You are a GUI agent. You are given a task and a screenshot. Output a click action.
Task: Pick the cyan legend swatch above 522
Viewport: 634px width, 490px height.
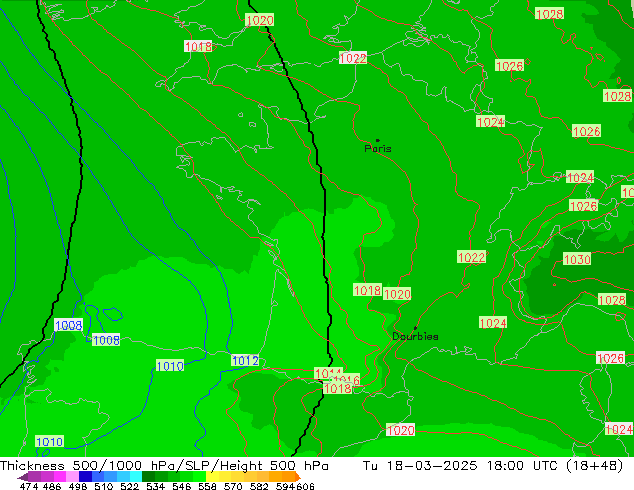136,476
